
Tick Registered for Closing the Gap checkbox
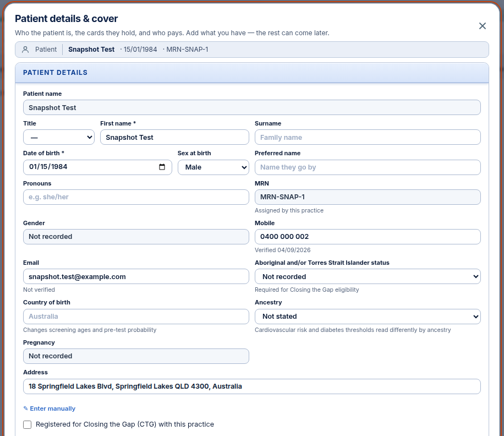click(x=28, y=425)
